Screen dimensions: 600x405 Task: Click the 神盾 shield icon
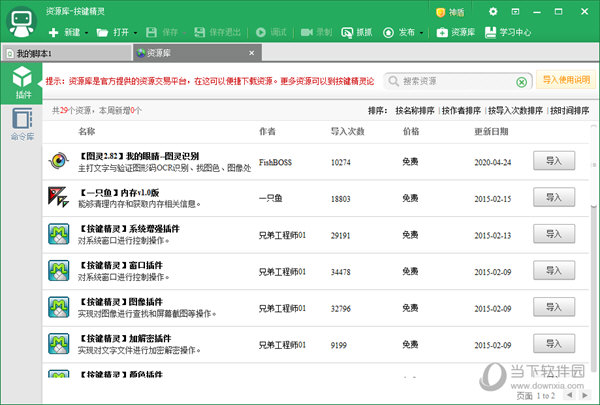click(440, 13)
